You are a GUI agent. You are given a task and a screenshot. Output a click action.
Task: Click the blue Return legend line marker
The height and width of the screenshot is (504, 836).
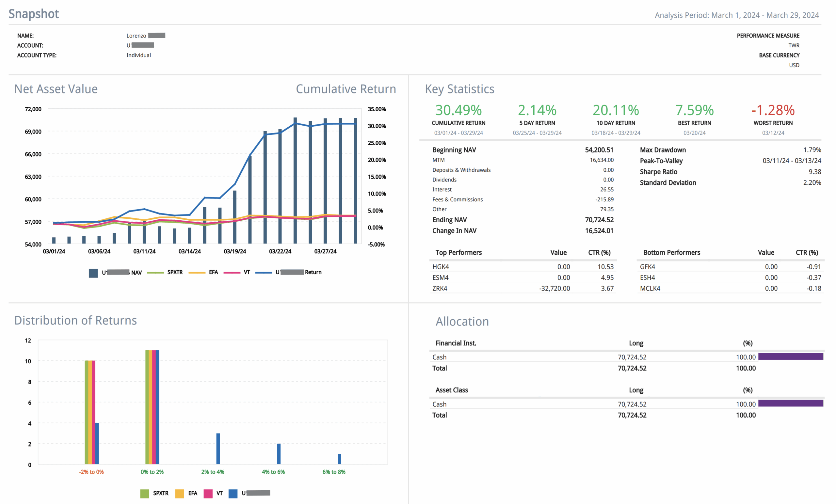[264, 272]
